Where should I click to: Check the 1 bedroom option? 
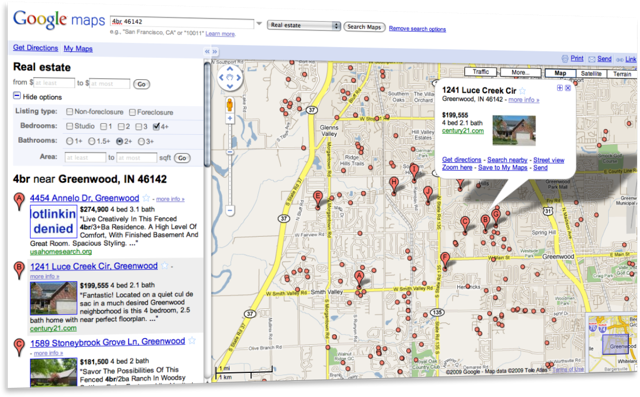pyautogui.click(x=104, y=126)
